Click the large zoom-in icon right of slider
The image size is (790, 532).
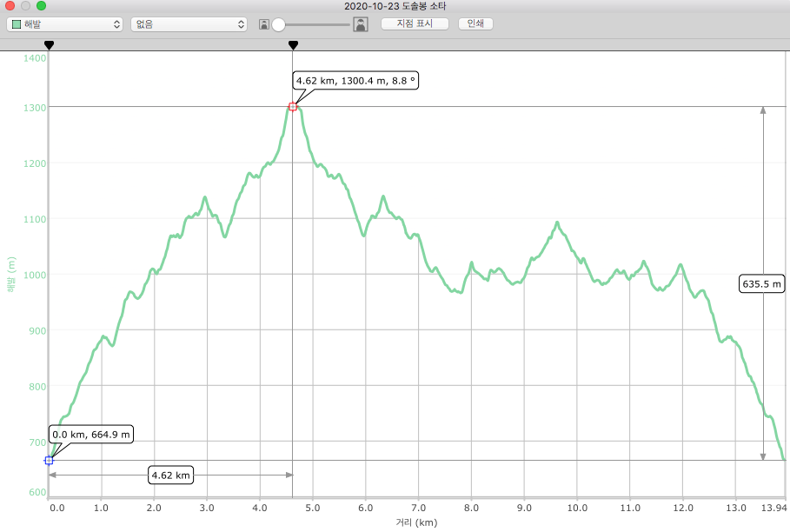(x=360, y=24)
